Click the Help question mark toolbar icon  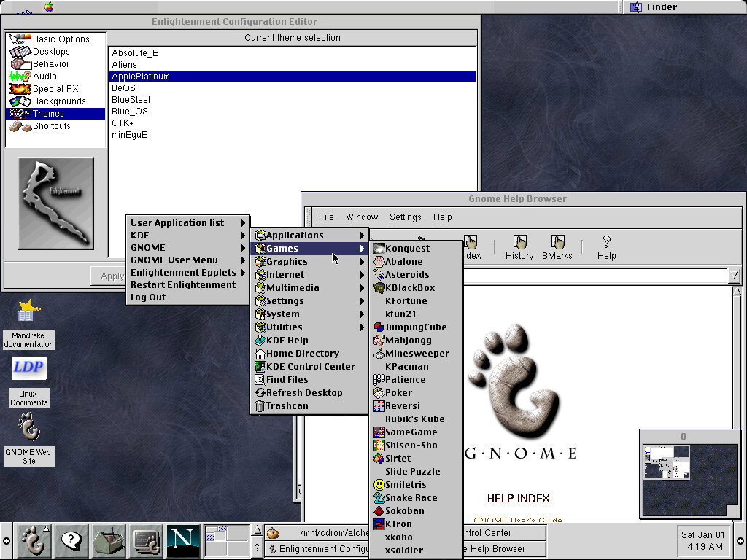tap(606, 247)
